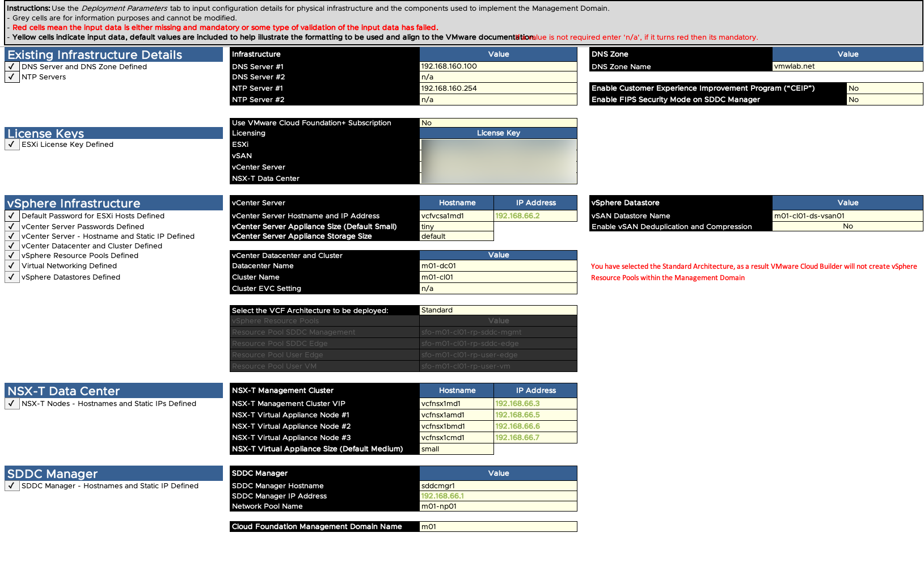Select NSX-T Node #3 IP 192.168.66.7
924x579 pixels.
coord(535,438)
